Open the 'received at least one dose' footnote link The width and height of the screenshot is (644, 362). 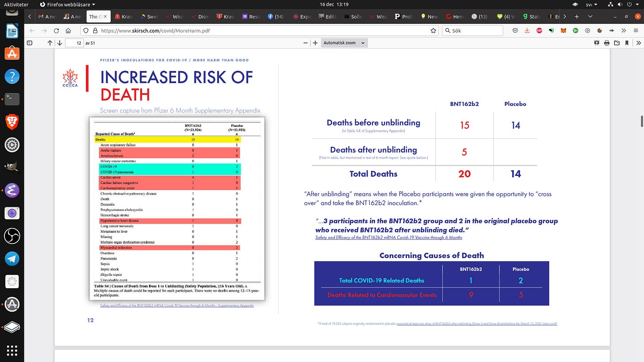click(477, 324)
